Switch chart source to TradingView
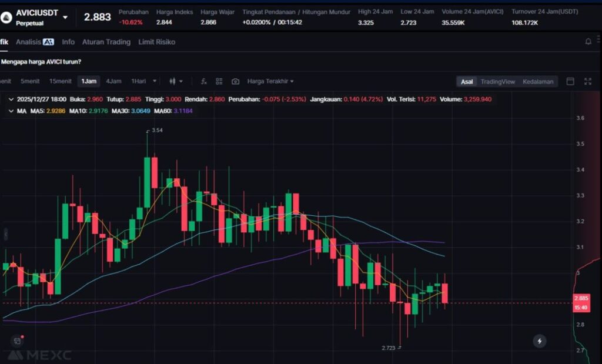The width and height of the screenshot is (602, 364). (497, 82)
